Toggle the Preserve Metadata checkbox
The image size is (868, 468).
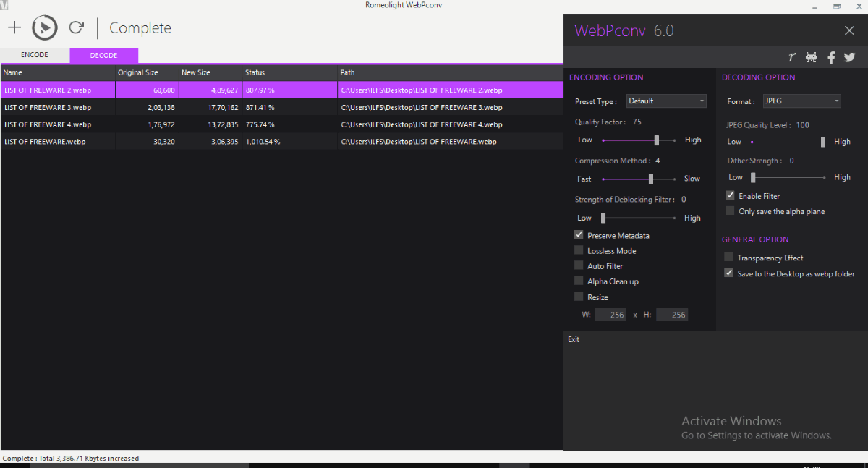pos(579,235)
